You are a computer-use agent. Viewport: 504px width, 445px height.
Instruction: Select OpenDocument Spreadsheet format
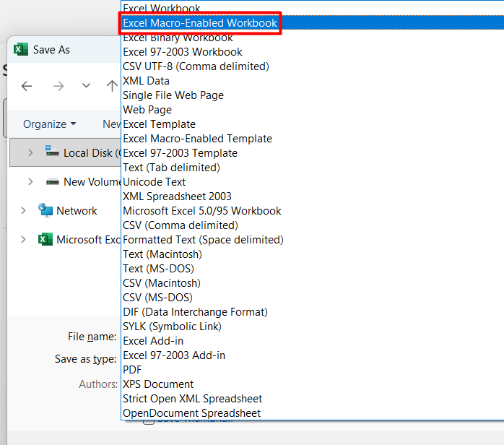313,413
